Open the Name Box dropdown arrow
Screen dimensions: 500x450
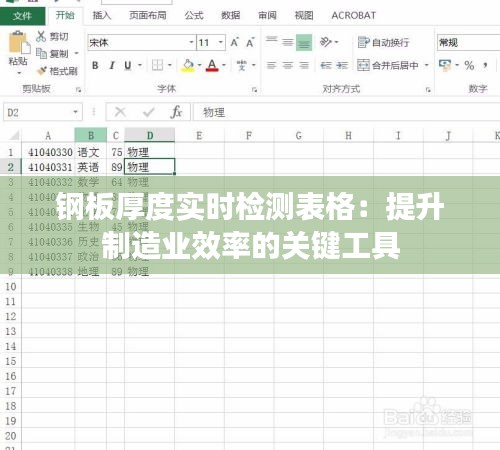(76, 112)
